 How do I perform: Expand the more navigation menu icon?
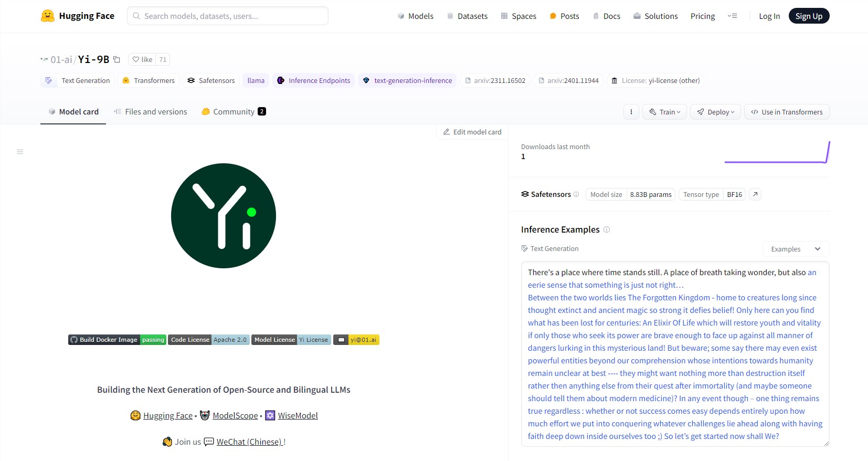[733, 16]
